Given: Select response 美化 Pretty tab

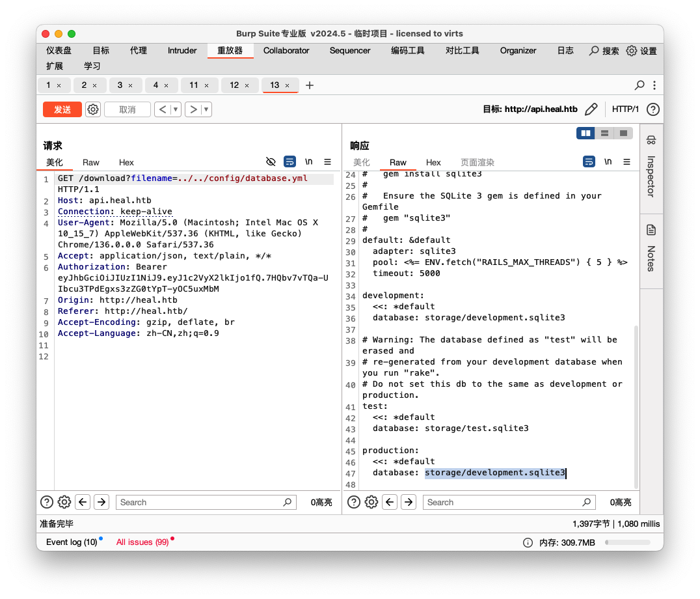Looking at the screenshot, I should click(x=361, y=163).
